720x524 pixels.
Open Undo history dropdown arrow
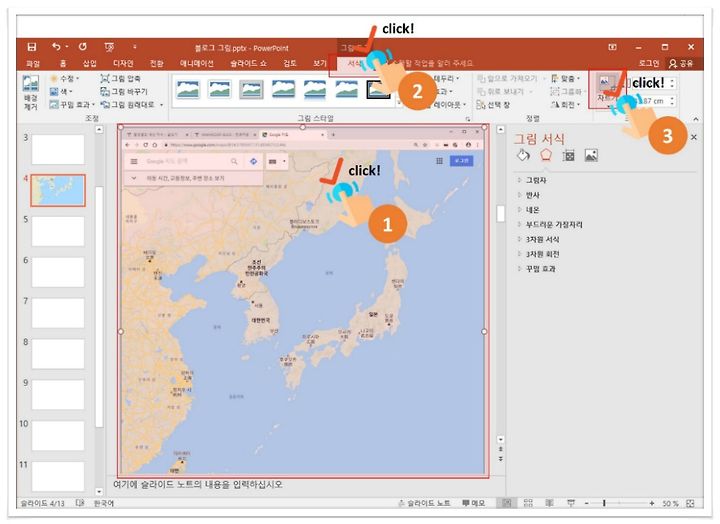[x=67, y=47]
